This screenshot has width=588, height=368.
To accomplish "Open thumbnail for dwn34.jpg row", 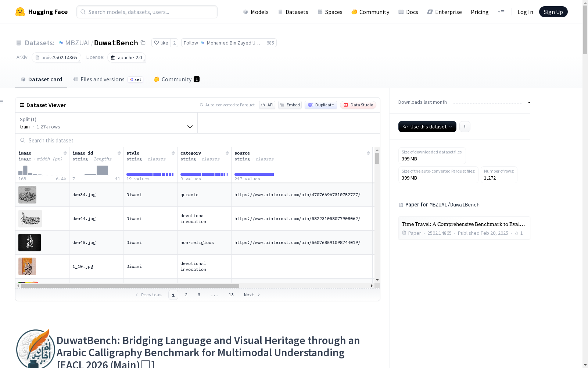I will point(27,195).
